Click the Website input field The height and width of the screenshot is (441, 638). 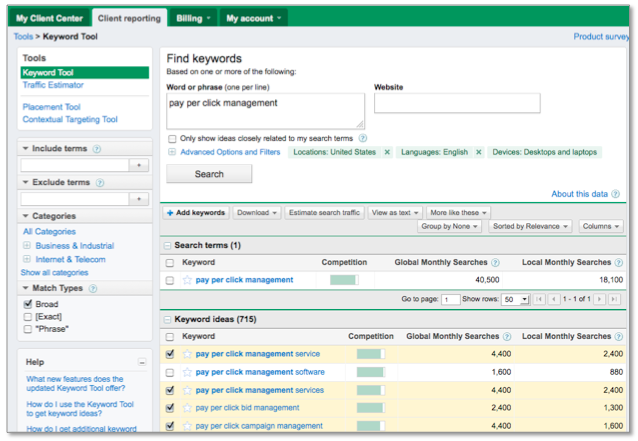456,103
